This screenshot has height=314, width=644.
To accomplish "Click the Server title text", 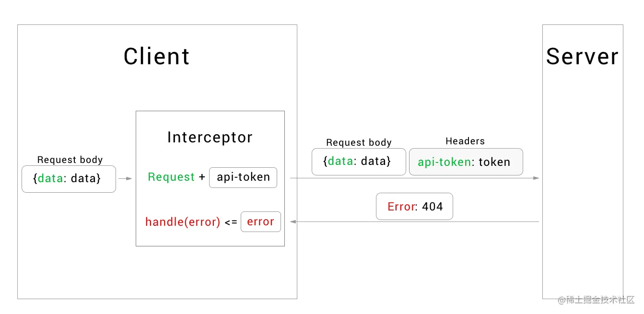I will pyautogui.click(x=582, y=57).
